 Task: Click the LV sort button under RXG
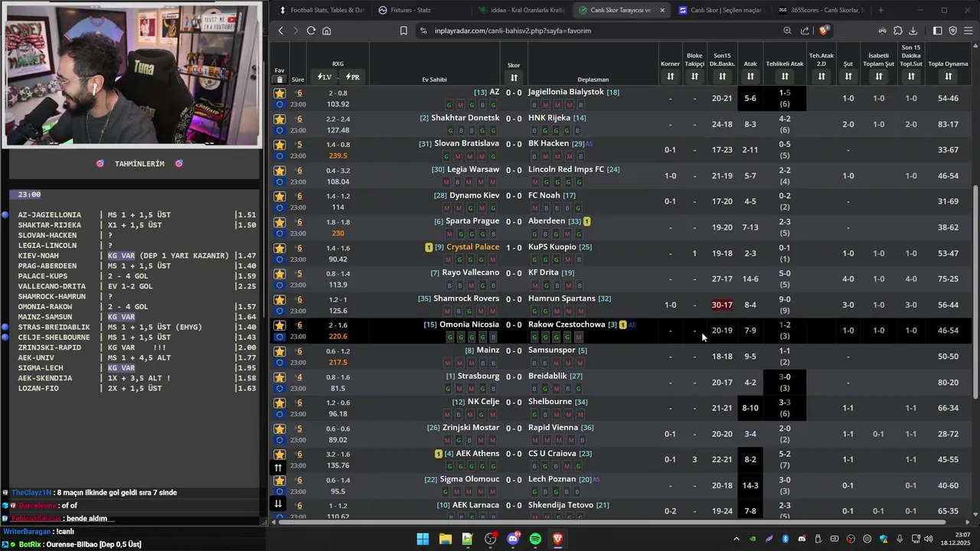(x=325, y=77)
